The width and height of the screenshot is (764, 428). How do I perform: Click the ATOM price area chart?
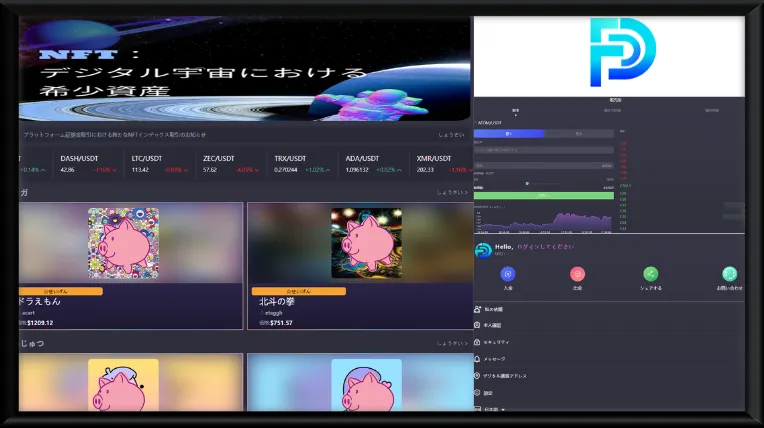(x=544, y=220)
